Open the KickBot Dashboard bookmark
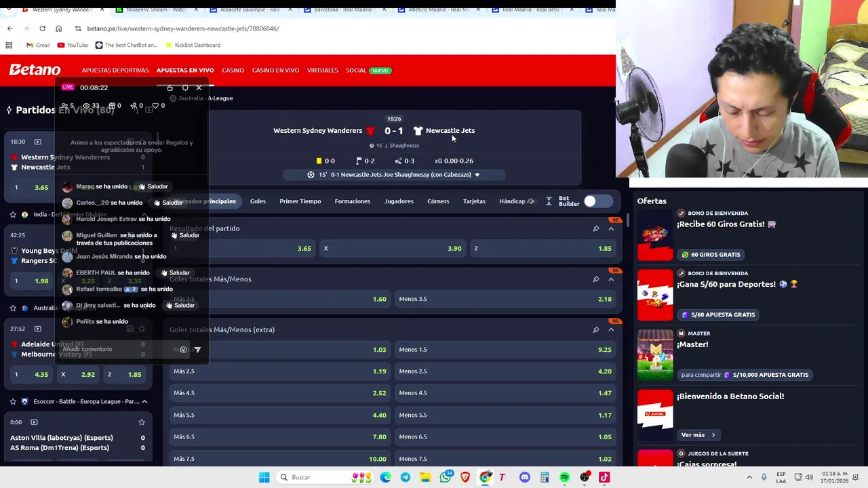868x488 pixels. tap(192, 45)
